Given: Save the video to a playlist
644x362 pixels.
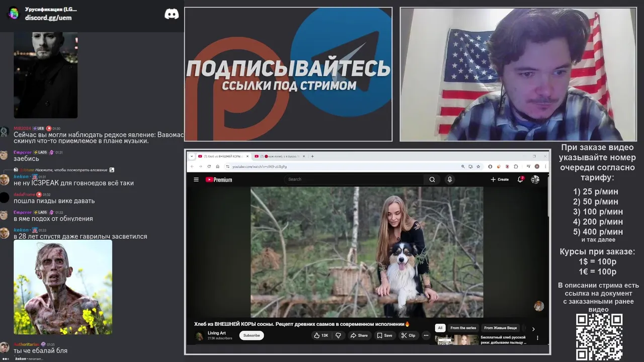Looking at the screenshot, I should coord(384,335).
